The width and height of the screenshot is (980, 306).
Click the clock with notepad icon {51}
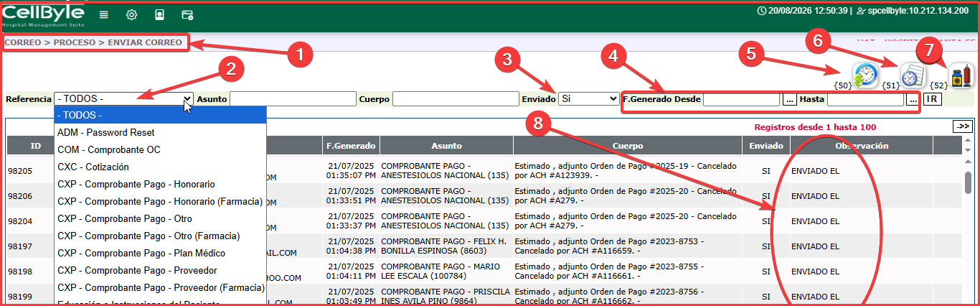pyautogui.click(x=913, y=75)
